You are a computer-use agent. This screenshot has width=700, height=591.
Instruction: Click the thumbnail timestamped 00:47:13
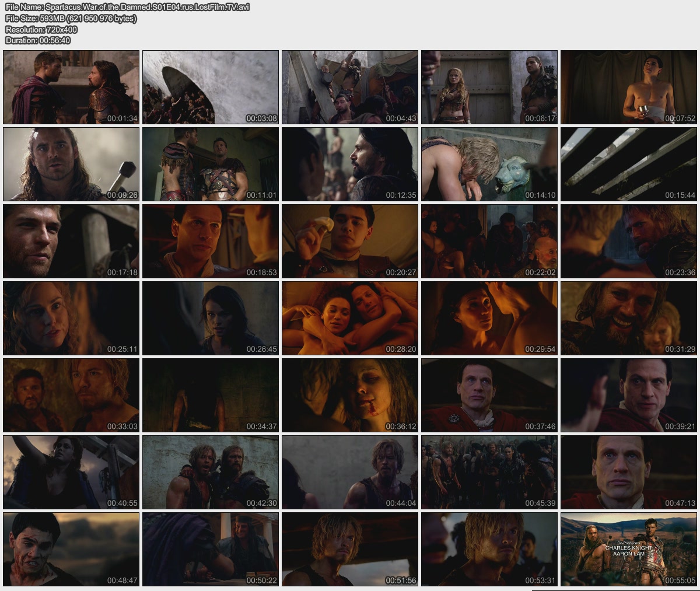629,472
